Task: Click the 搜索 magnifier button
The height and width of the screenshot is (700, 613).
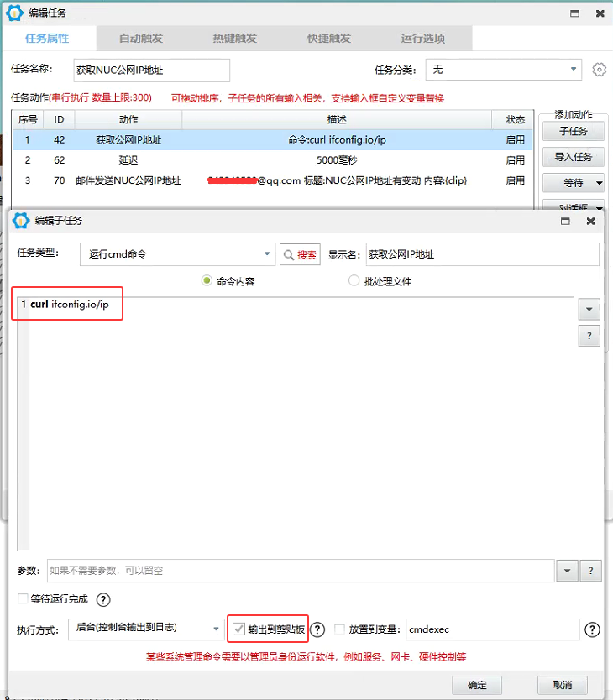Action: [300, 254]
